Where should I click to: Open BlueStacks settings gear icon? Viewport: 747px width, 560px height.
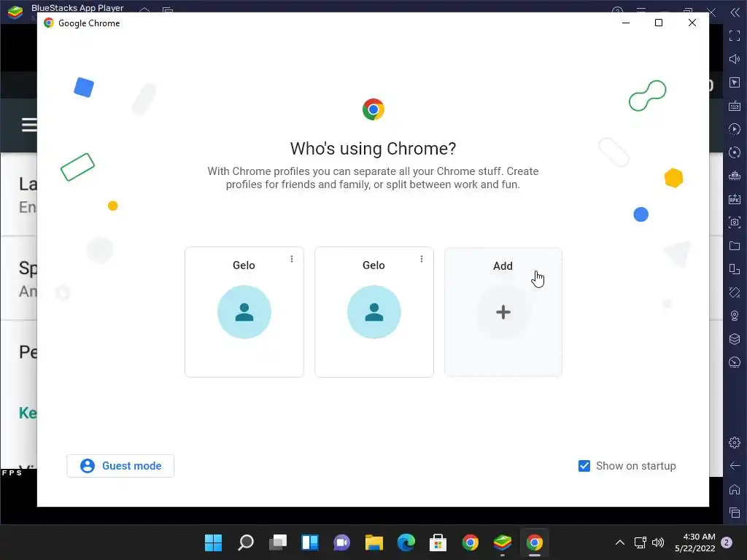coord(735,443)
